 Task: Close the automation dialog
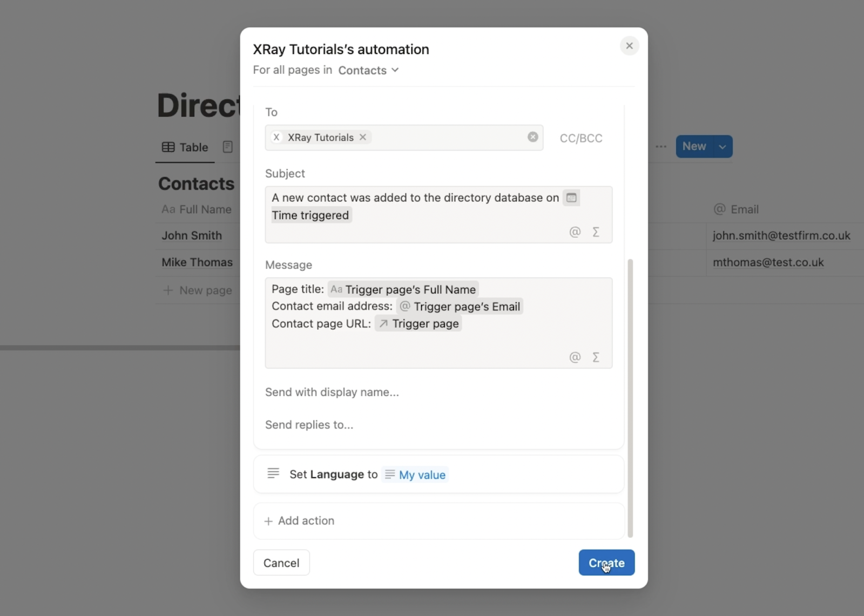(629, 46)
